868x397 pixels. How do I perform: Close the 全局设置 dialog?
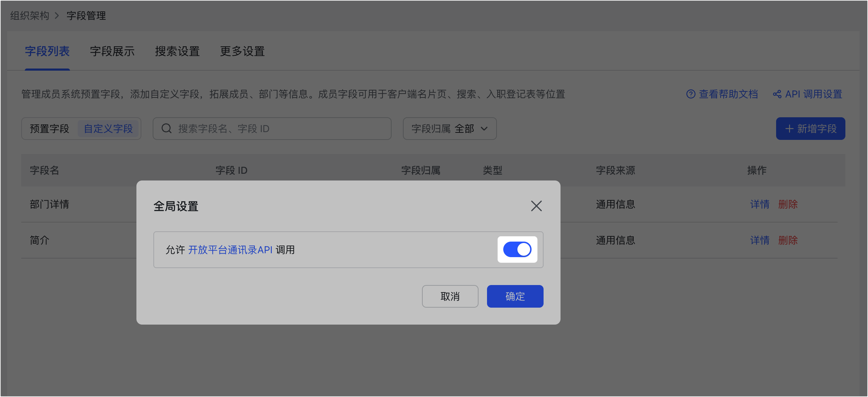536,206
